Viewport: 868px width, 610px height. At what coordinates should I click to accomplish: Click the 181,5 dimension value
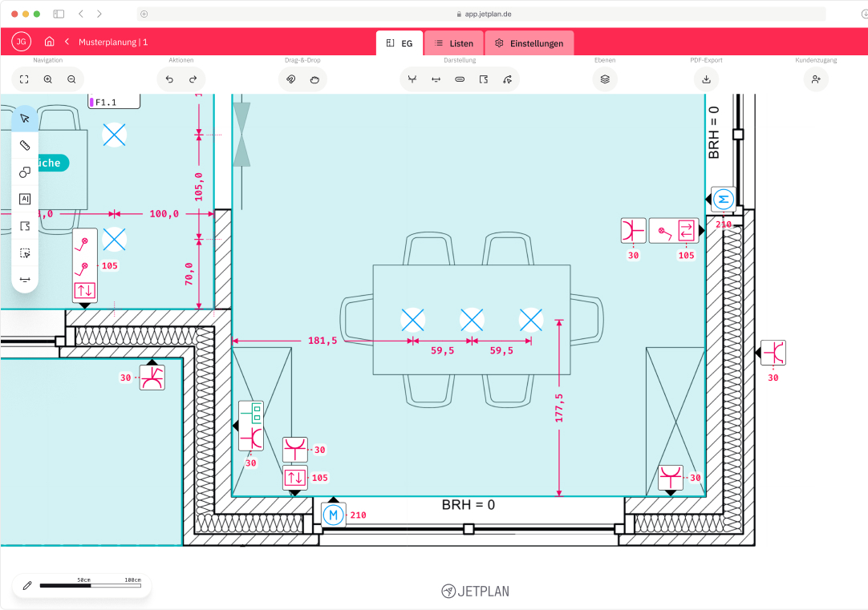point(322,341)
